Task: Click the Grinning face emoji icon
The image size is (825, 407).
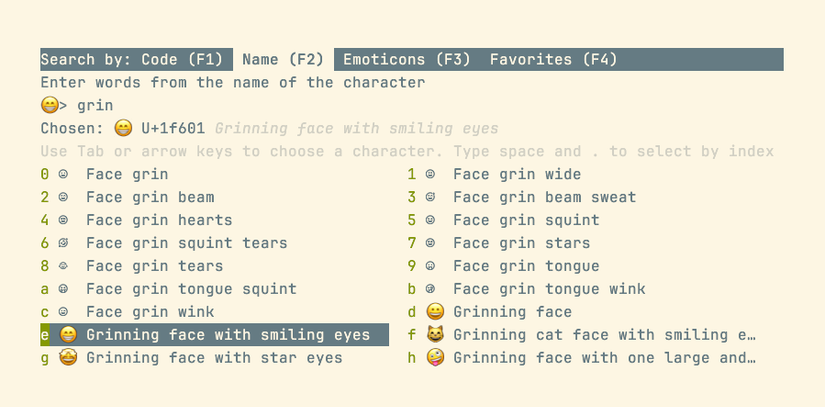Action: 434,312
